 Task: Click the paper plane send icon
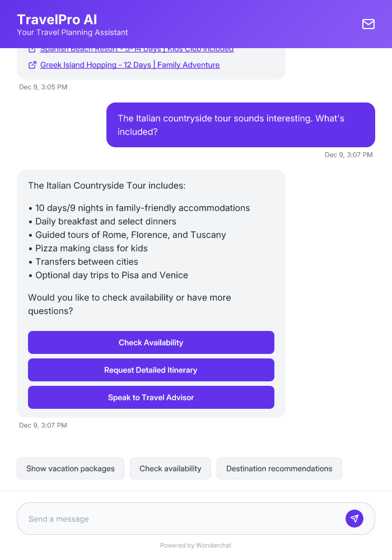coord(354,518)
